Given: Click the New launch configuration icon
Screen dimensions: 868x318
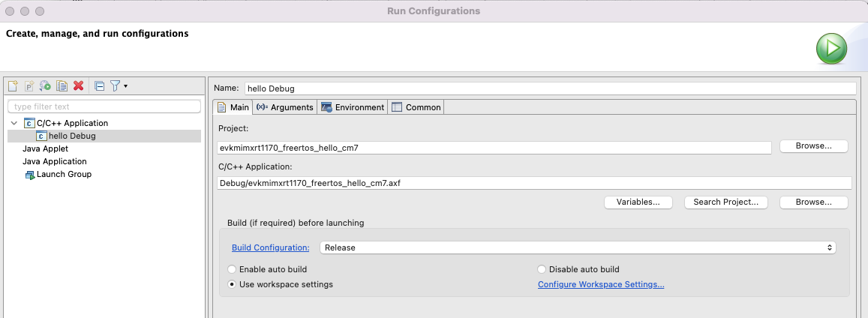Looking at the screenshot, I should pos(13,86).
